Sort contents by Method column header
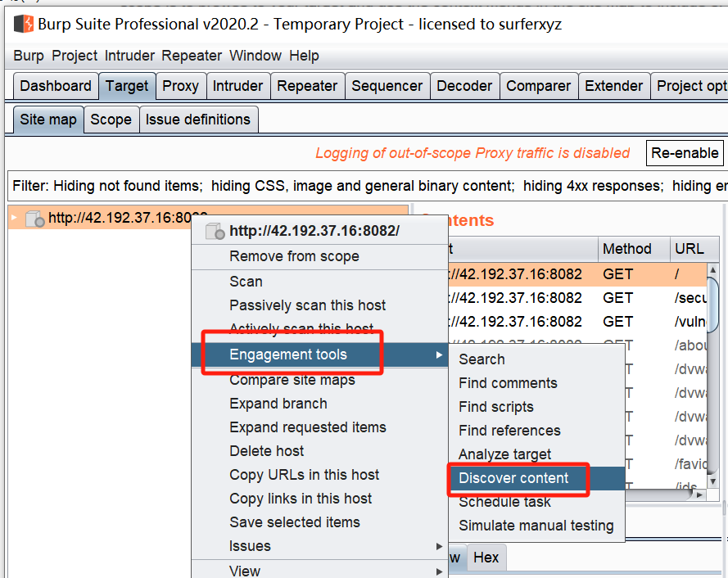 coord(634,249)
